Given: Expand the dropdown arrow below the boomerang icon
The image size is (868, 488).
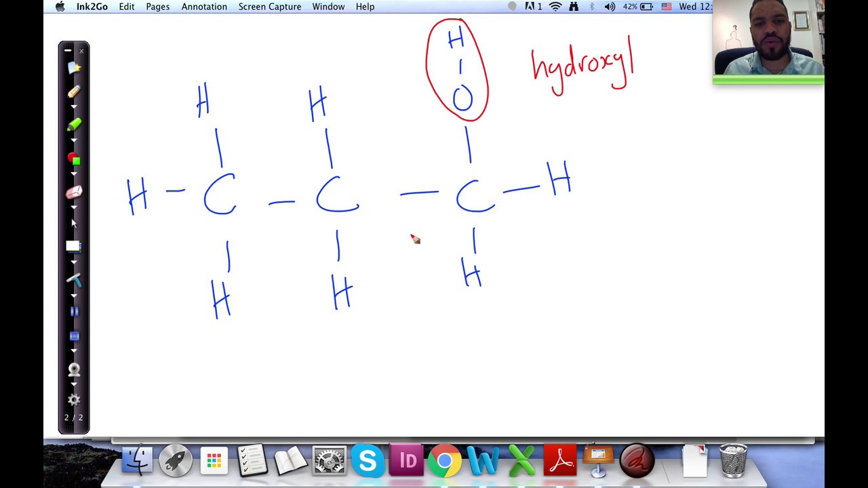Looking at the screenshot, I should tap(74, 296).
